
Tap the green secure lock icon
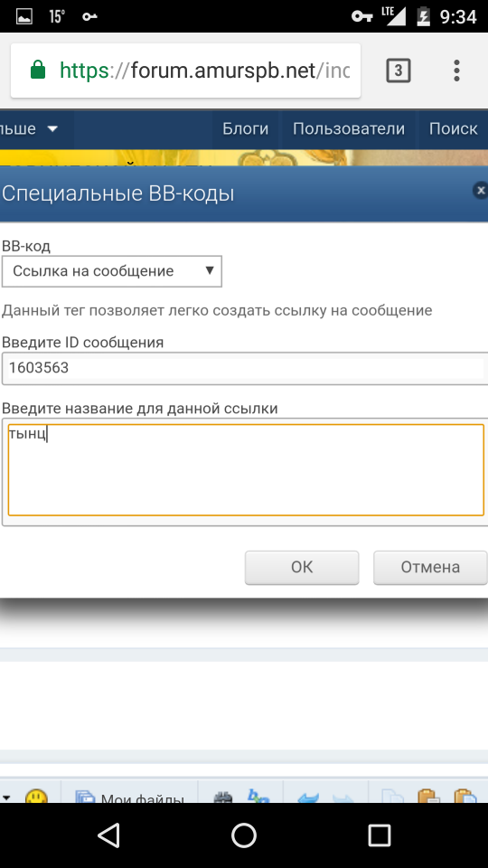[x=38, y=71]
